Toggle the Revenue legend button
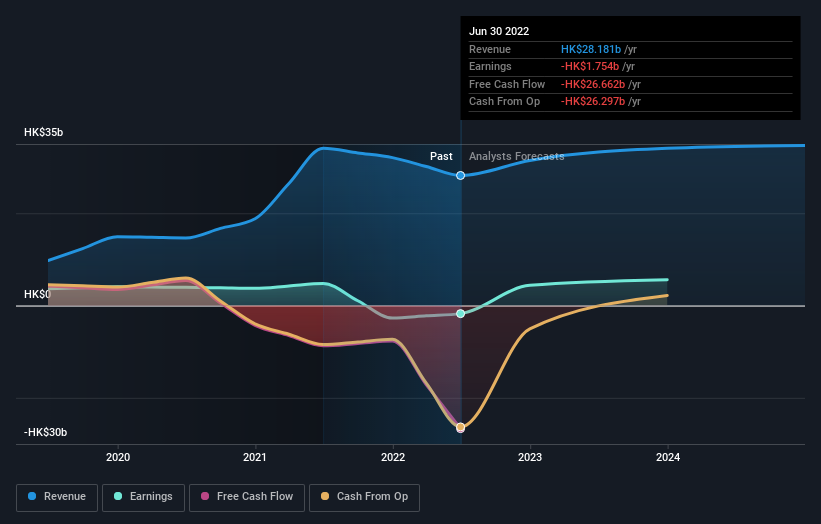 (57, 497)
